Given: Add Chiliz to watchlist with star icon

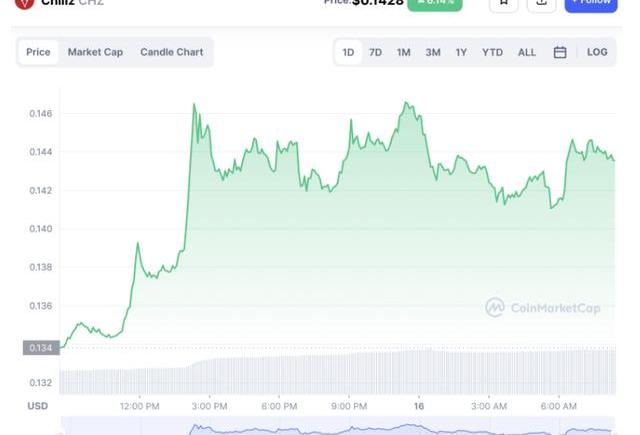Looking at the screenshot, I should [x=503, y=3].
